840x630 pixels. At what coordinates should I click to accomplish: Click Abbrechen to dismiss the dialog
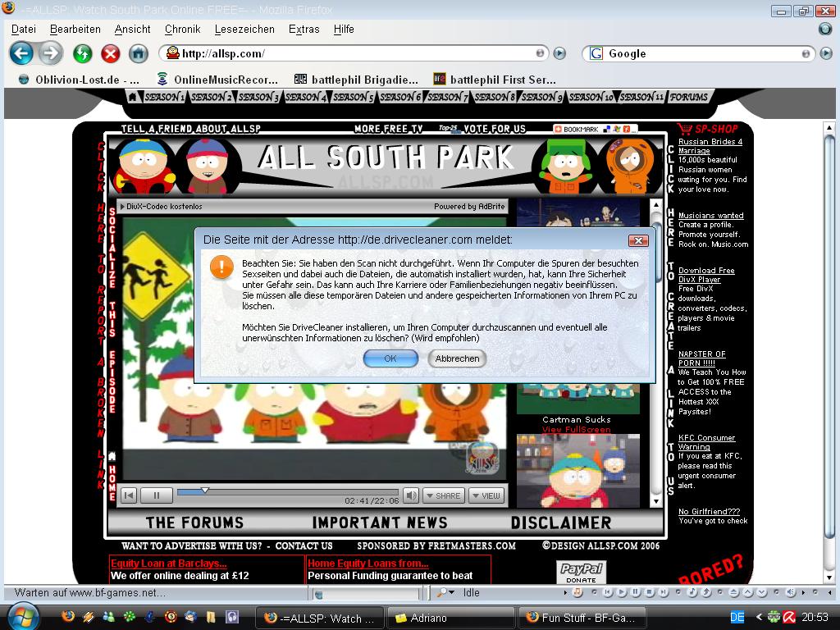point(457,358)
